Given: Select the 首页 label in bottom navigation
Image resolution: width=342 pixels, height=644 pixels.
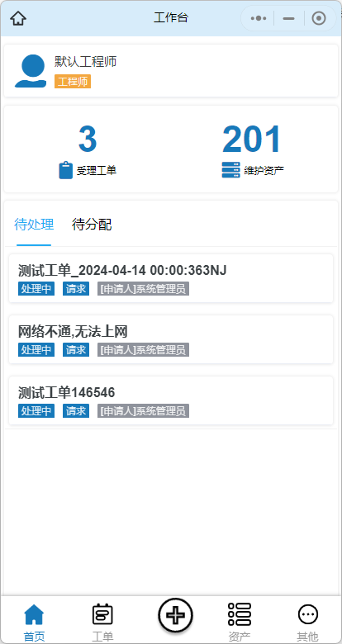Looking at the screenshot, I should coord(34,637).
